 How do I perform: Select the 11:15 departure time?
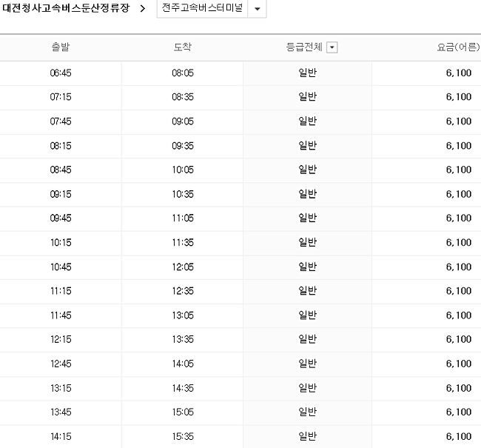point(61,291)
